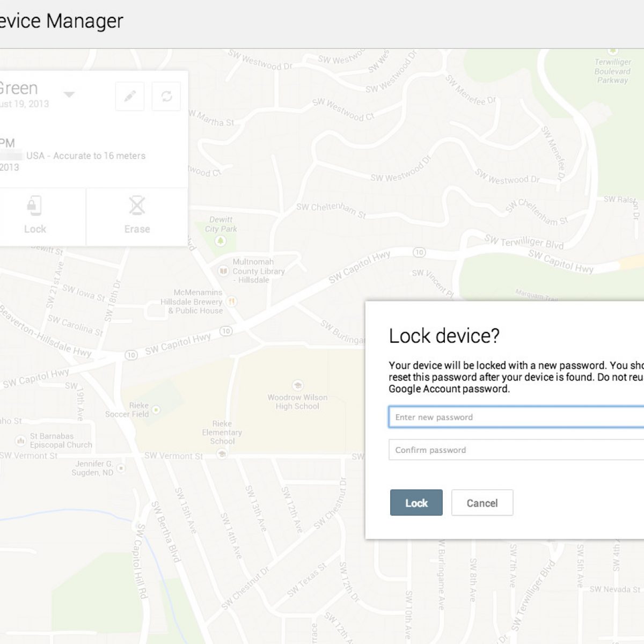
Task: Click the device name Green in card
Action: tap(19, 88)
